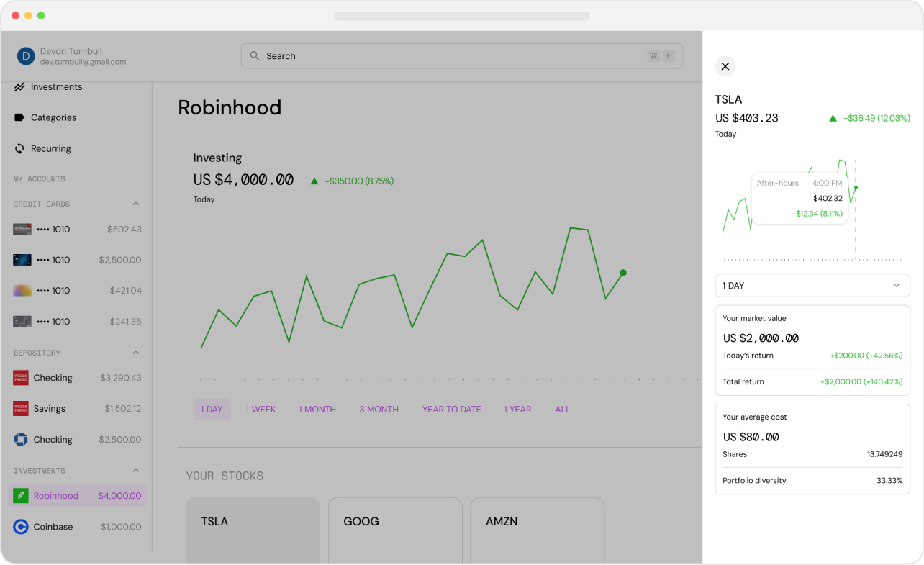Open the AMZN stock card
Image resolution: width=924 pixels, height=565 pixels.
(x=537, y=530)
